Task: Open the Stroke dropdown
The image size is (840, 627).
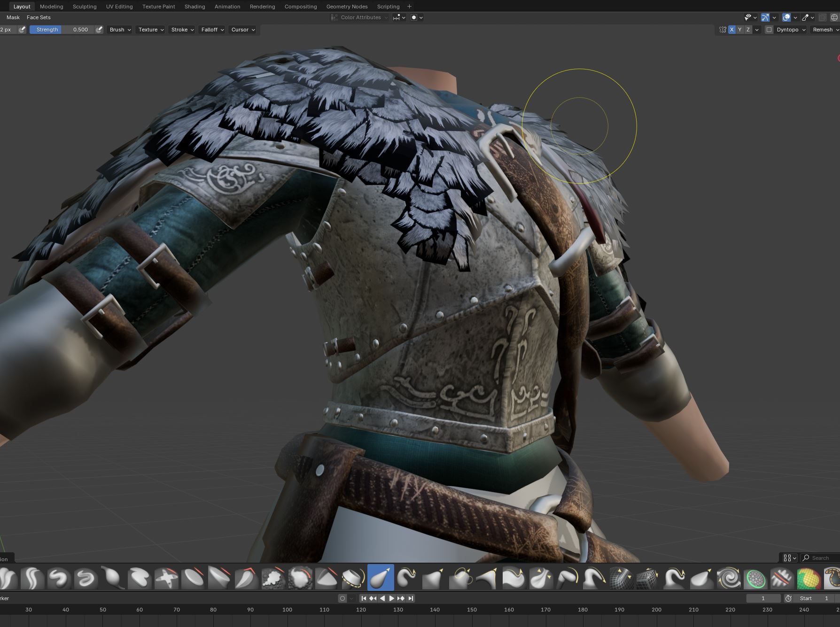Action: pyautogui.click(x=182, y=30)
